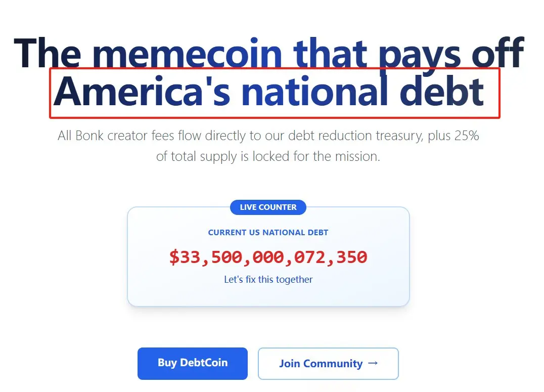
Task: Click the word "national" in the big heading
Action: tap(315, 92)
